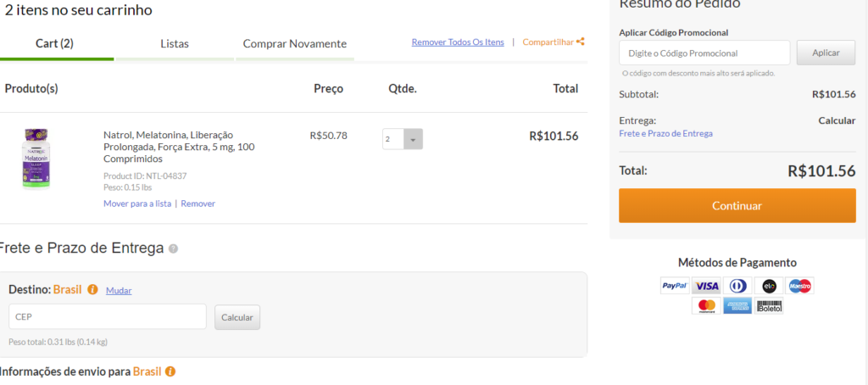Select the American Express payment icon
The height and width of the screenshot is (385, 868).
[737, 306]
